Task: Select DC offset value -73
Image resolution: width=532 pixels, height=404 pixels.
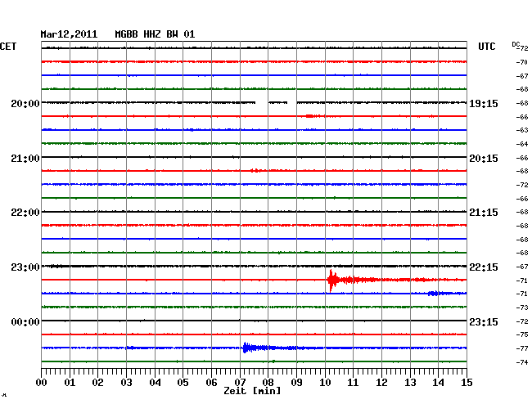Action: pyautogui.click(x=522, y=307)
